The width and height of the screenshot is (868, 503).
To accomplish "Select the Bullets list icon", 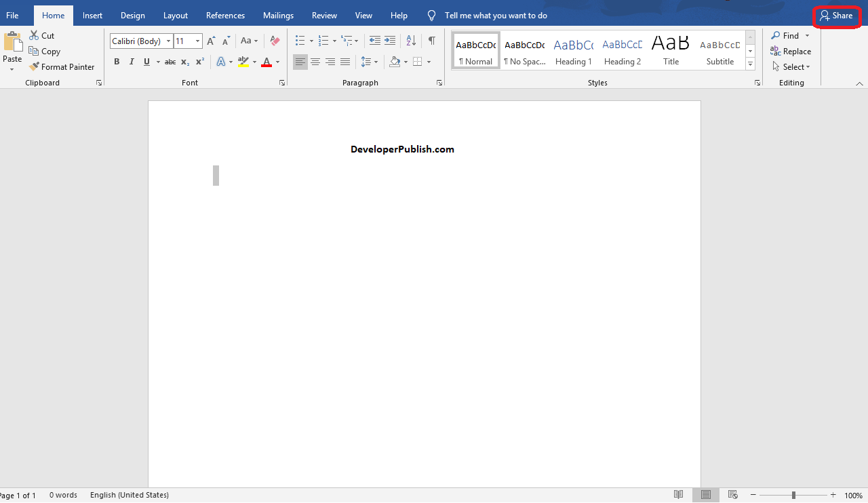I will (x=300, y=41).
